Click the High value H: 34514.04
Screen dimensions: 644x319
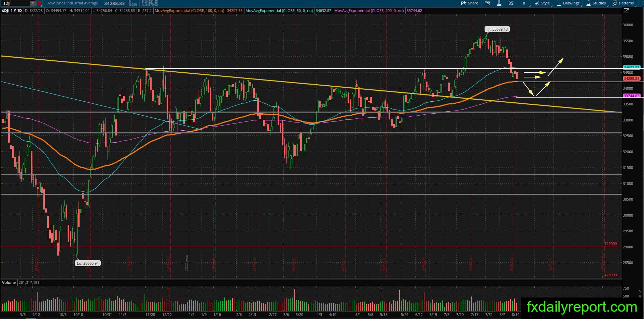tap(79, 11)
